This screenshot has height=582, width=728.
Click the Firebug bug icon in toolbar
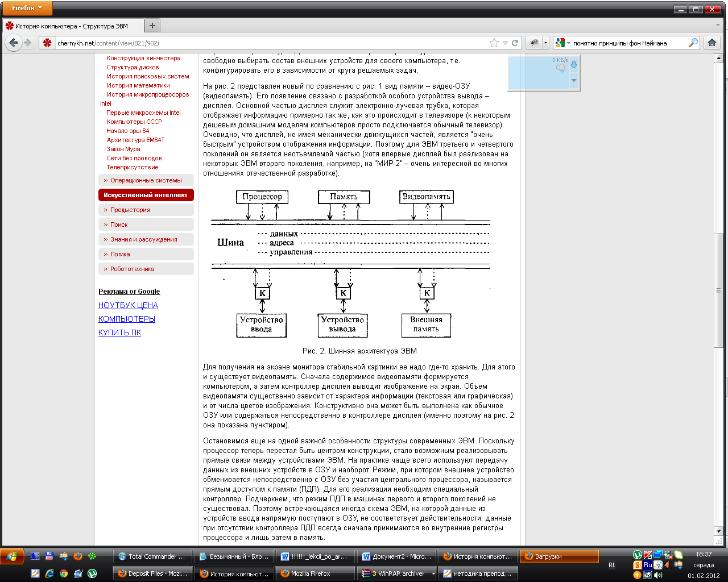click(x=534, y=43)
